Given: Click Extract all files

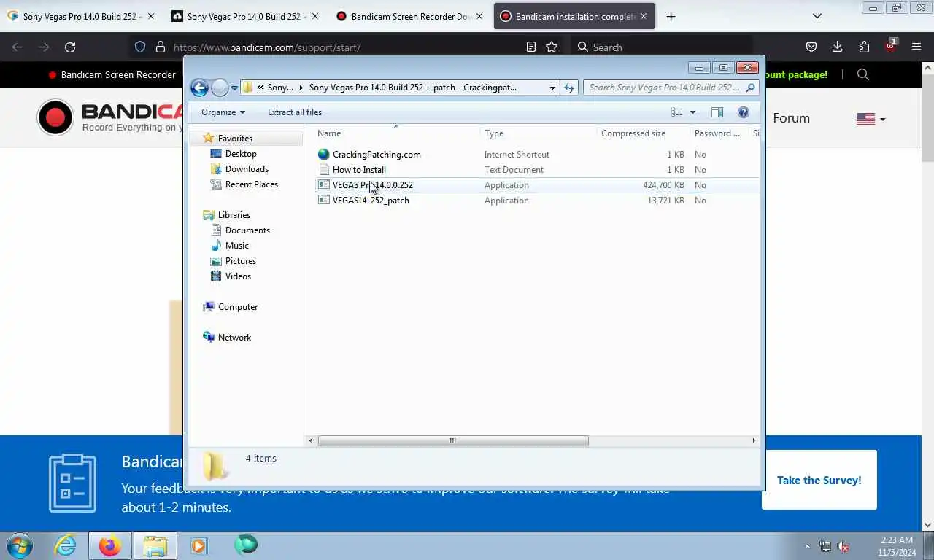Looking at the screenshot, I should point(295,112).
